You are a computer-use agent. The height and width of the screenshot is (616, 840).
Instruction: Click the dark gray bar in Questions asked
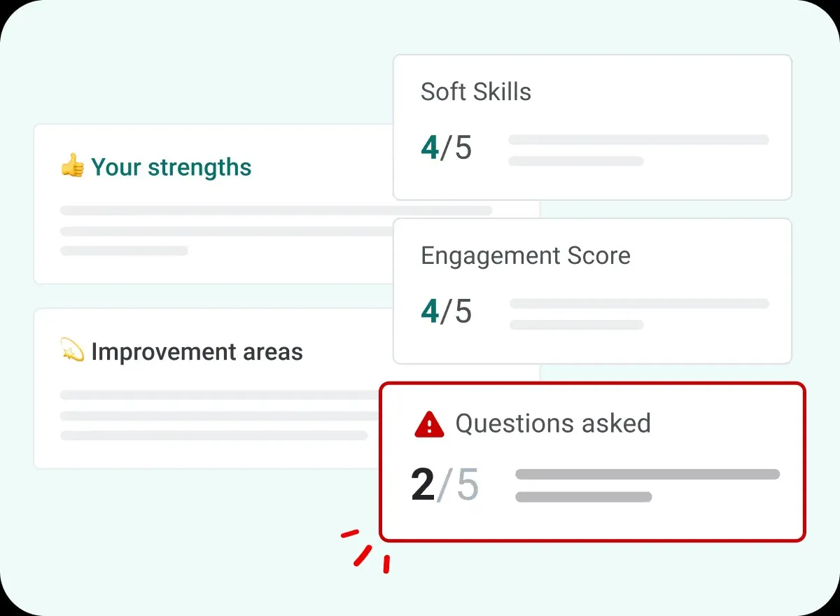click(x=647, y=474)
